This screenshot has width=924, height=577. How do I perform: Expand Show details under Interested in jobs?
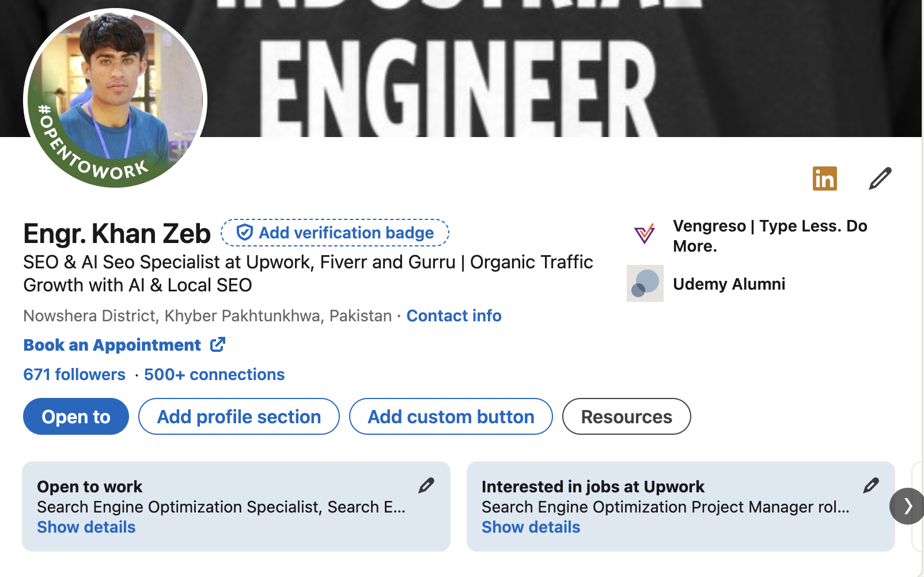(531, 527)
